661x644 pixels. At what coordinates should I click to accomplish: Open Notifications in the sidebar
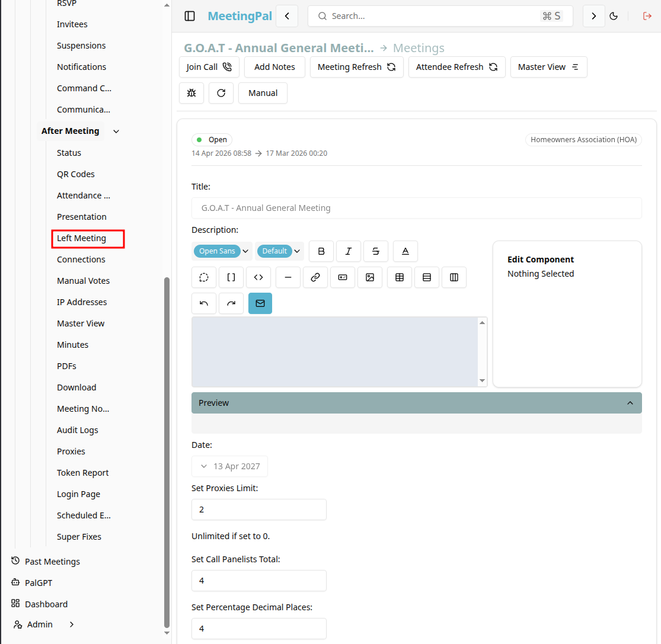coord(81,67)
